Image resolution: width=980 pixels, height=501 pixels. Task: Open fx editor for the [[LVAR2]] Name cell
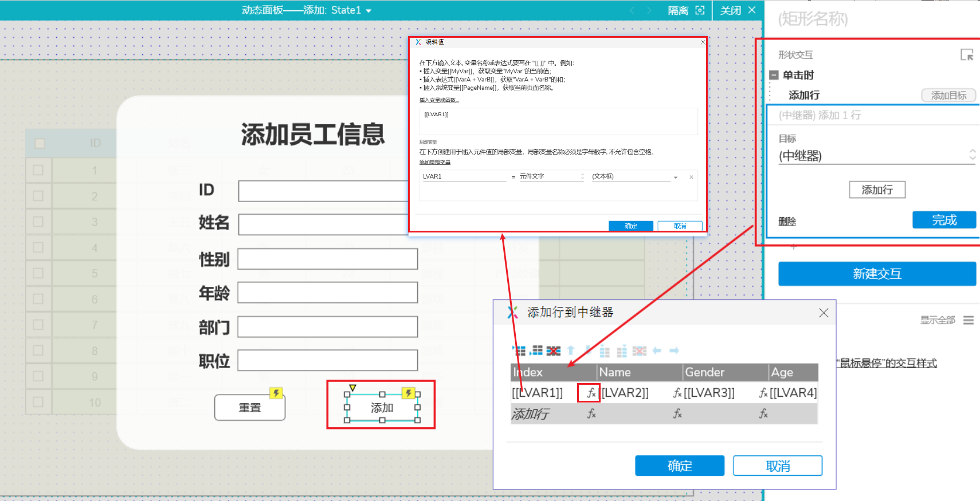click(x=677, y=393)
